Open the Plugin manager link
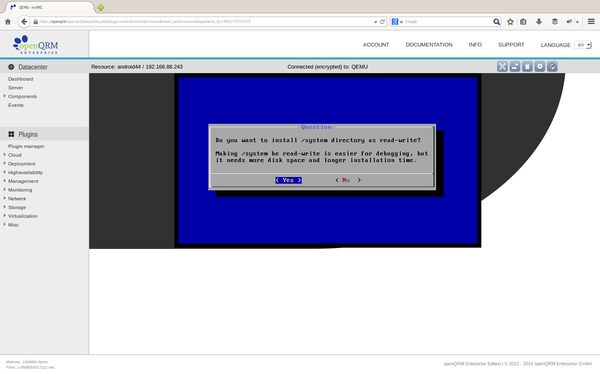 [x=26, y=146]
